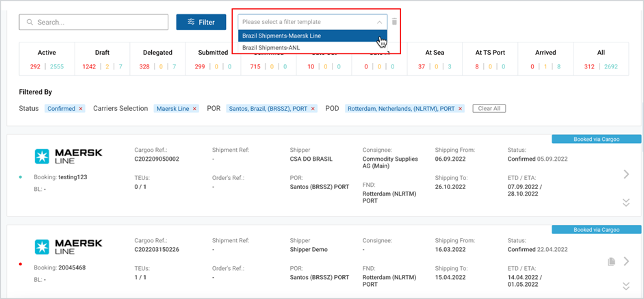This screenshot has height=299, width=644.
Task: Switch to the Draft status tab
Action: coord(102,59)
